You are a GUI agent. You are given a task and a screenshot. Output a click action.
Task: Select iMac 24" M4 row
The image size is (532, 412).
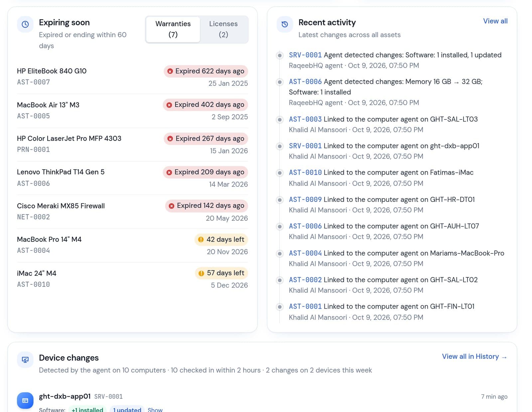[132, 279]
